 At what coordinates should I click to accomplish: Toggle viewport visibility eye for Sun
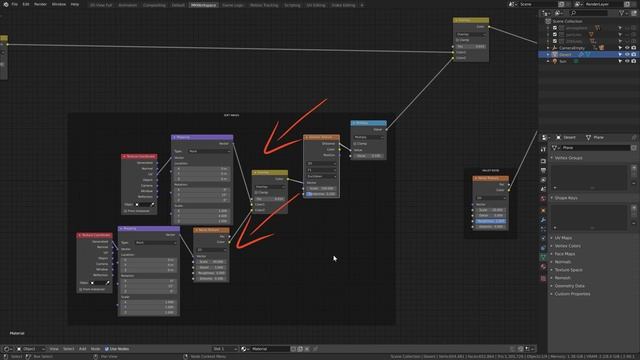[627, 61]
